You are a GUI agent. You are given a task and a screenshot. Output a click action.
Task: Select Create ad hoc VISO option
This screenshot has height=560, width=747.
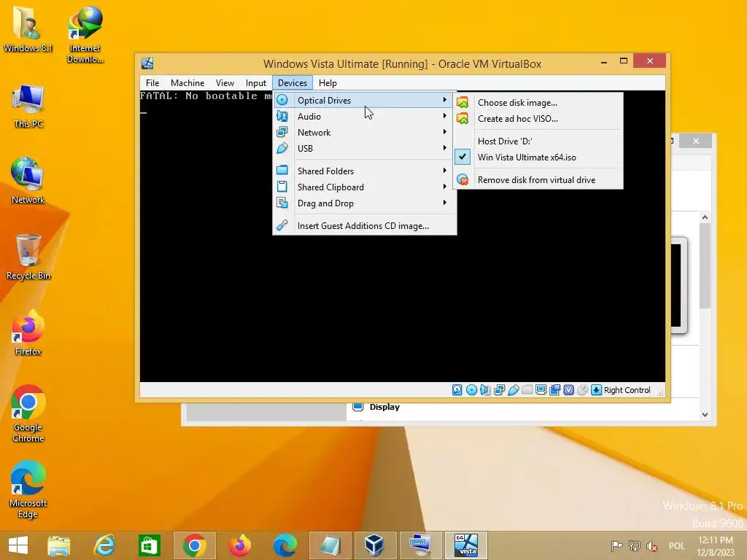[x=538, y=119]
